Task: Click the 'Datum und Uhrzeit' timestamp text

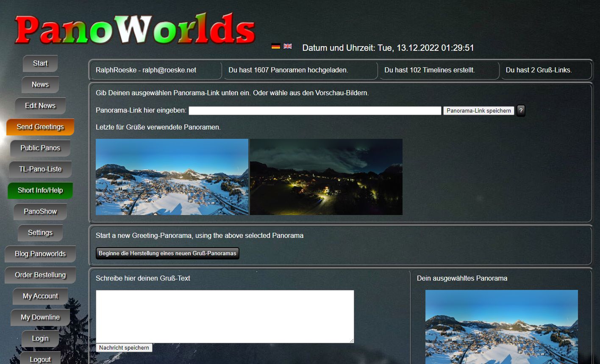Action: coord(388,48)
